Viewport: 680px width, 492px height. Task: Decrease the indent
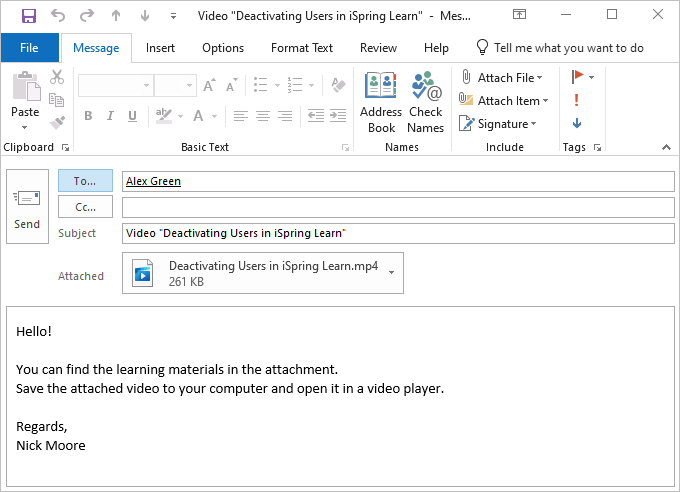click(x=316, y=116)
